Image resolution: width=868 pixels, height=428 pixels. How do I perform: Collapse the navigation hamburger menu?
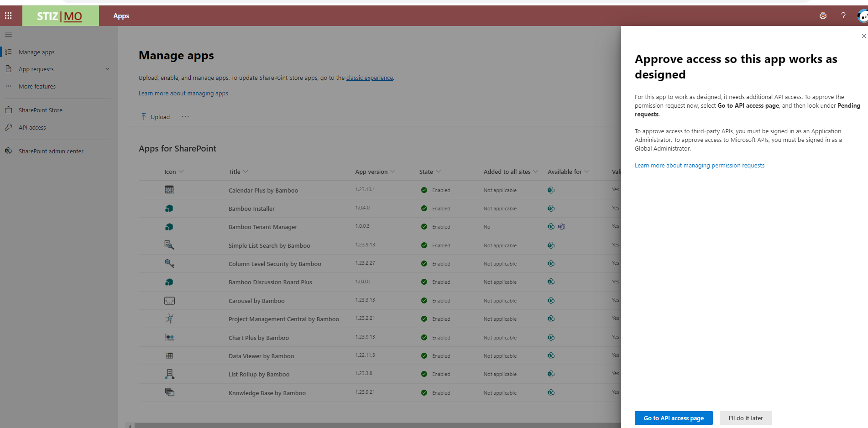[8, 34]
